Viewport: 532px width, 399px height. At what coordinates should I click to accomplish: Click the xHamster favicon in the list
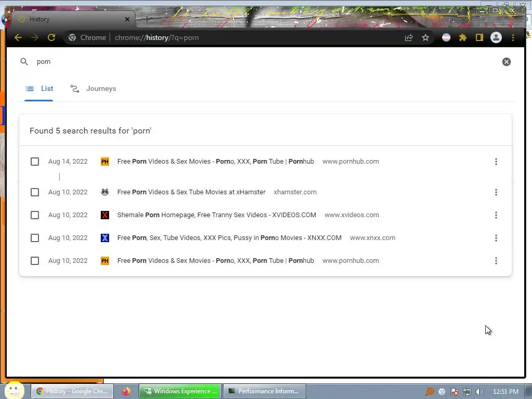point(105,192)
